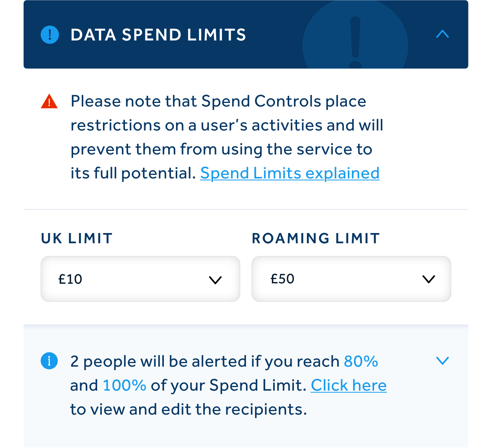
Task: Open the Spend Limits explained link
Action: (290, 173)
